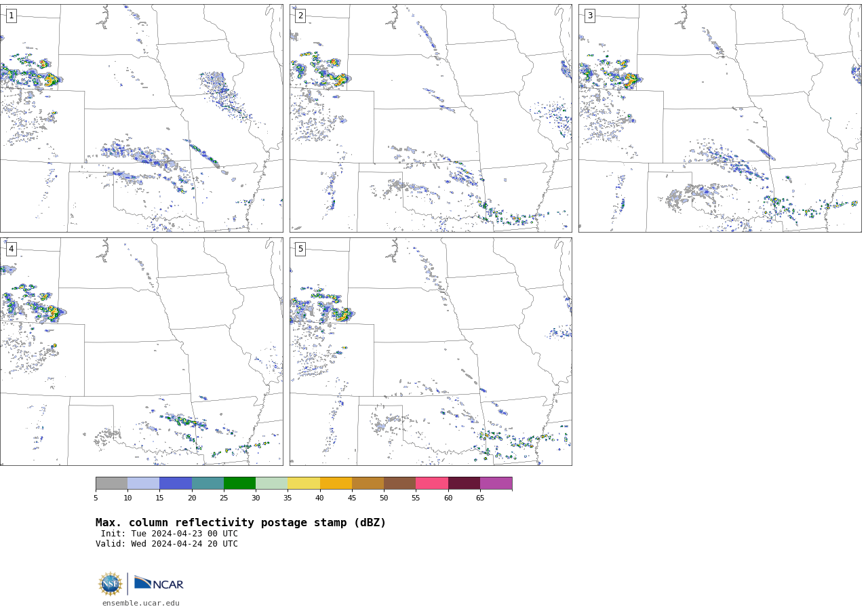868x611 pixels.
Task: Click the Valid: Wed 2024-04-24 20 UTC line
Action: click(x=167, y=544)
